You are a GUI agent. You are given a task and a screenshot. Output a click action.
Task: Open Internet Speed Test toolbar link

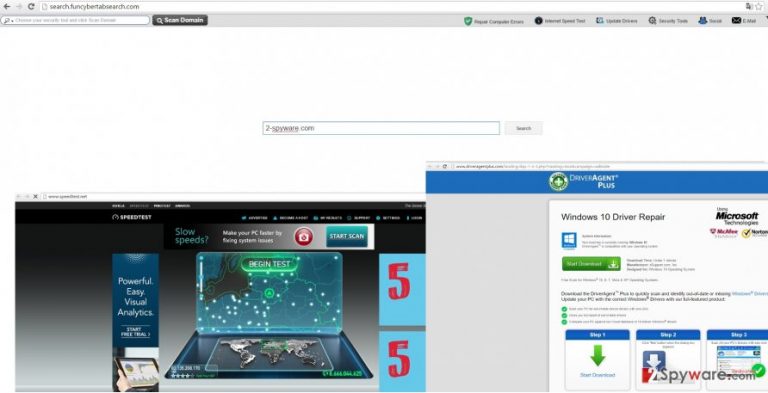[x=560, y=21]
